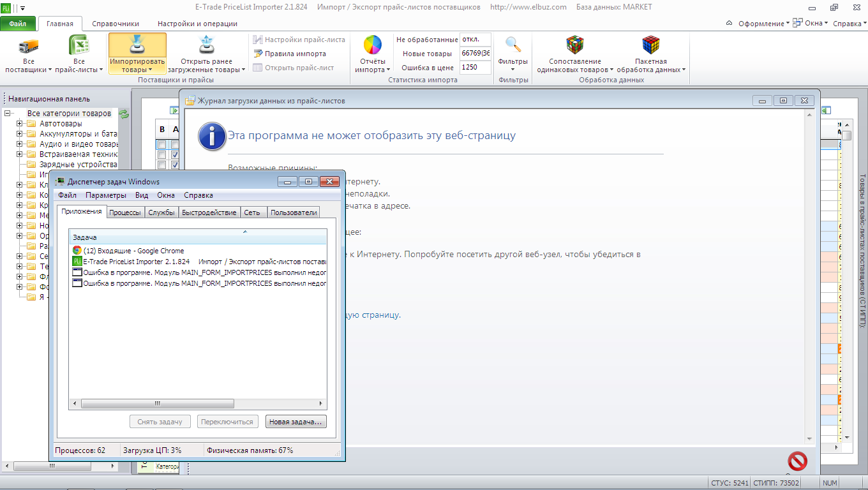This screenshot has height=490, width=868.
Task: Open the Параметры menu in Task Manager
Action: [x=106, y=195]
